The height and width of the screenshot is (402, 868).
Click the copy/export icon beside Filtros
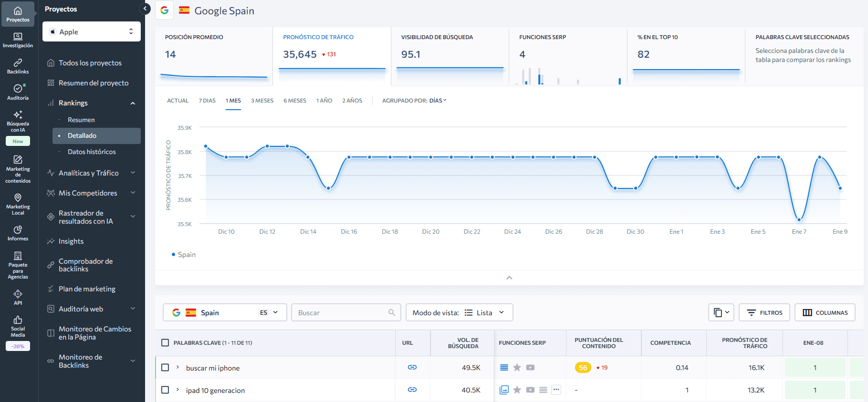(x=721, y=313)
